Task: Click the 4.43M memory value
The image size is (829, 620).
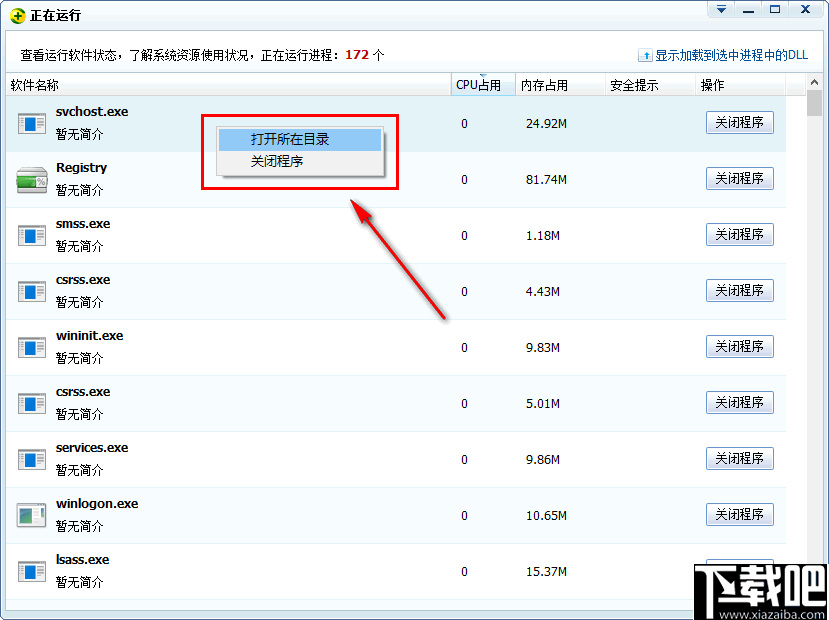Action: (x=543, y=292)
